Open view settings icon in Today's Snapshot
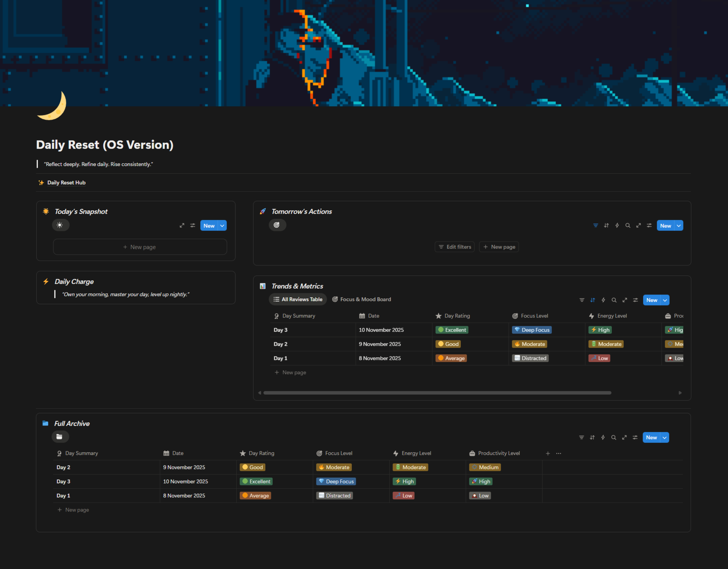 pyautogui.click(x=193, y=225)
